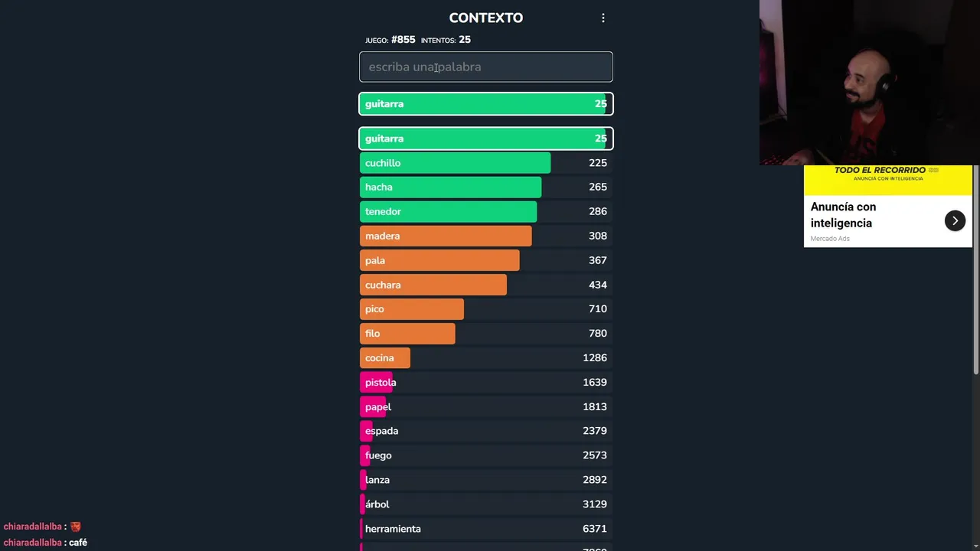Click the cuchillo guess row
Screen dimensions: 980x551
click(x=486, y=163)
